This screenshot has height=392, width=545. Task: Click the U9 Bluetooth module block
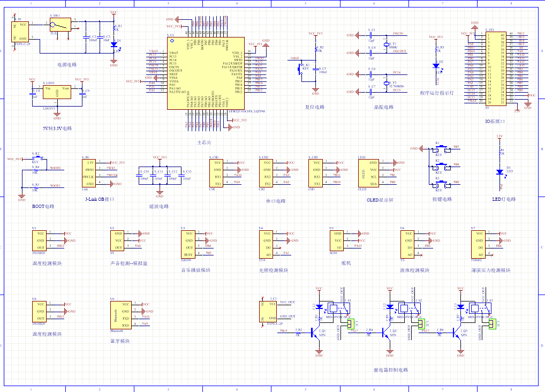point(121,315)
